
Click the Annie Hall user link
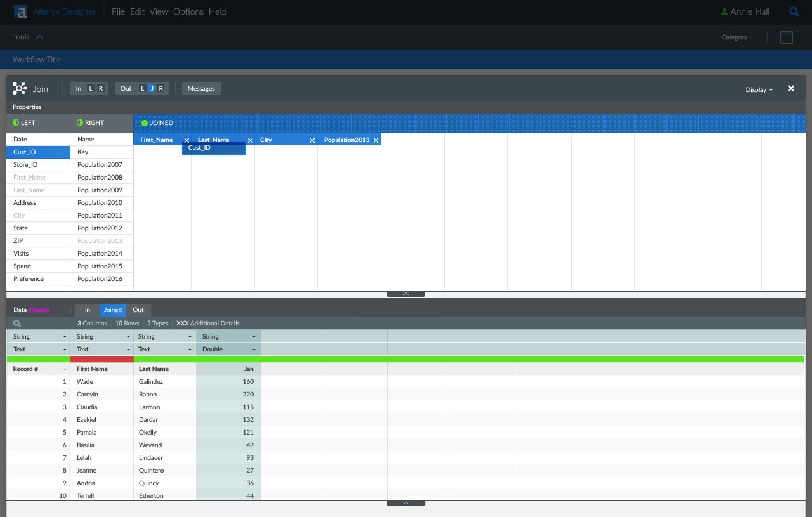(x=749, y=11)
